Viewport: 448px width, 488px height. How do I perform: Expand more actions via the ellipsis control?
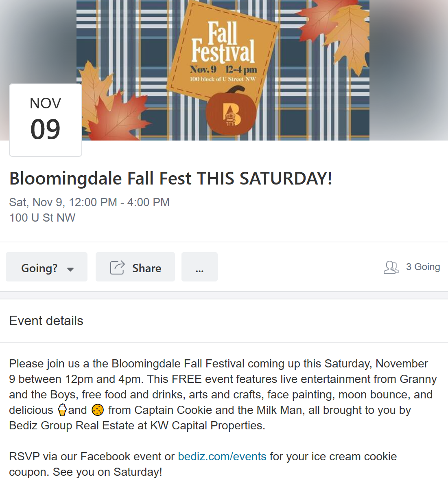pyautogui.click(x=199, y=268)
